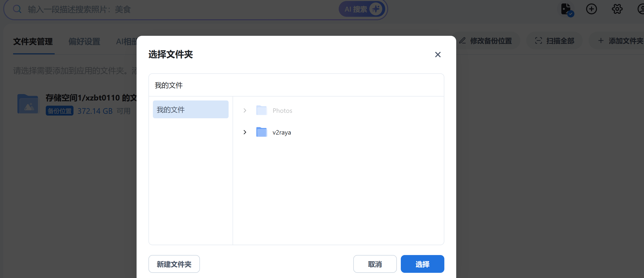Open the file task status icon

pos(566,9)
